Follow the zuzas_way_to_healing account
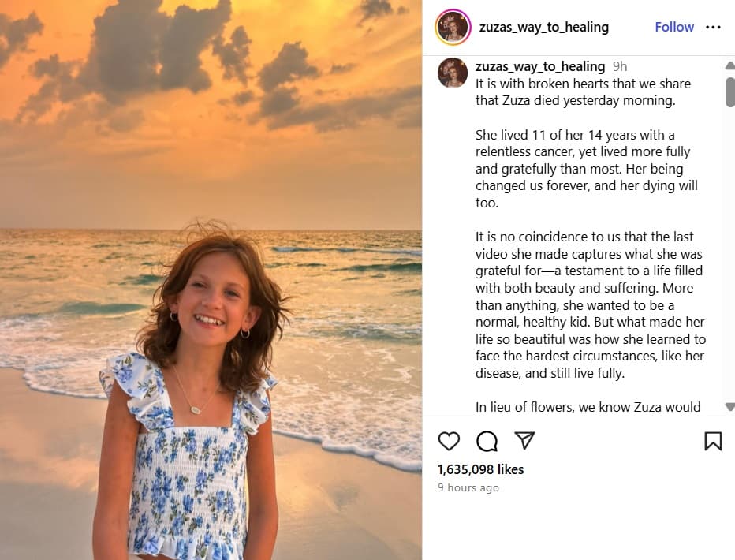This screenshot has width=735, height=560. pyautogui.click(x=674, y=27)
